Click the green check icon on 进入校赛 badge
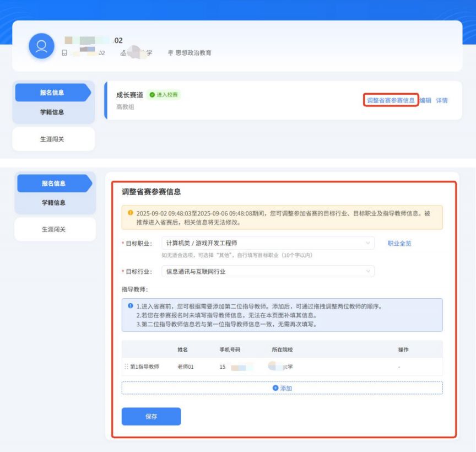Image resolution: width=476 pixels, height=452 pixels. tap(152, 95)
